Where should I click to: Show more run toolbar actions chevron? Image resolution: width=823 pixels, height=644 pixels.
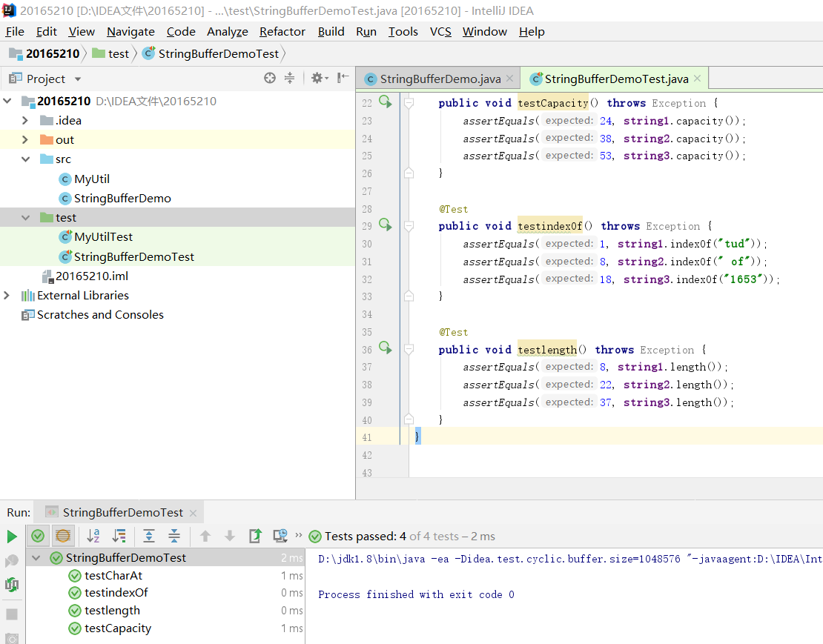299,536
